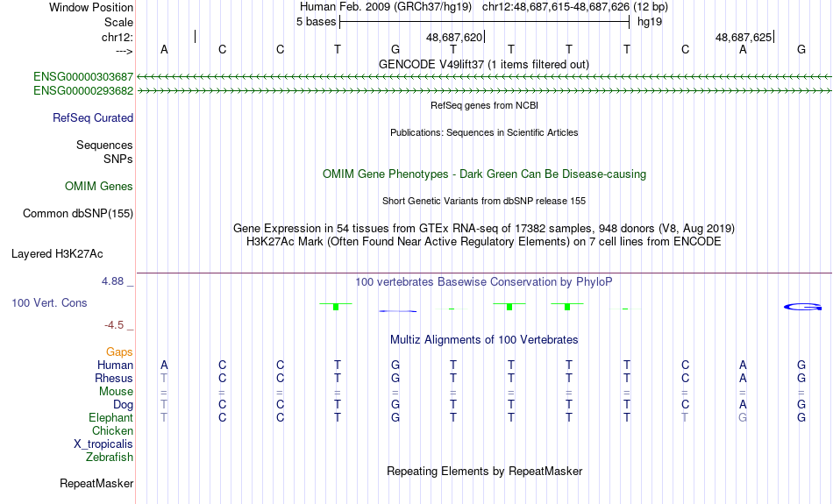Click the SNPs publications track label

click(118, 159)
